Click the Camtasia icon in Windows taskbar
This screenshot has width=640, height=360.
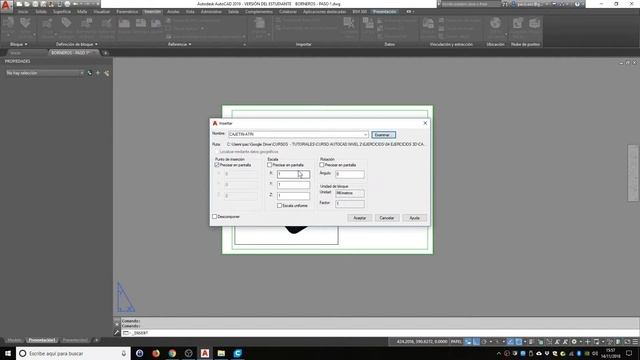tap(238, 353)
